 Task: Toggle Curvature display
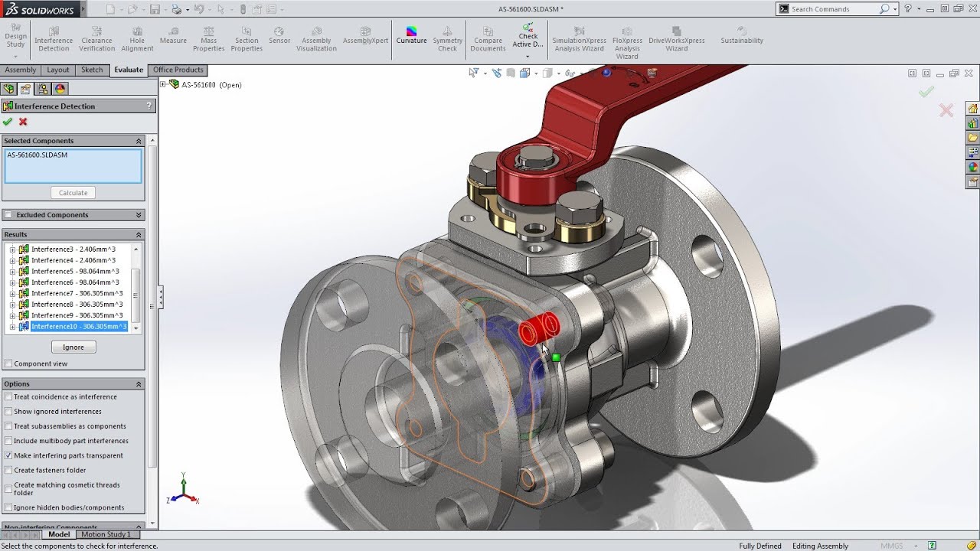411,35
